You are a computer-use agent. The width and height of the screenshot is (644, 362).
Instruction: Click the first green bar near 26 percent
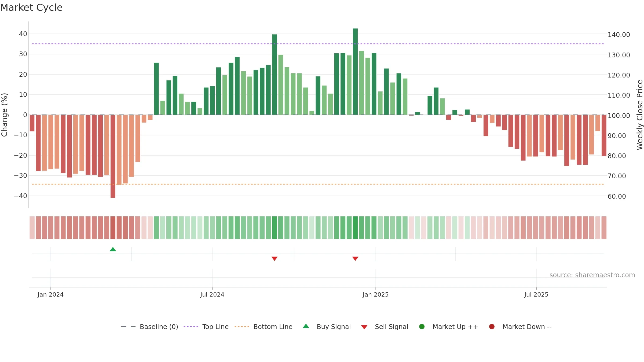tap(156, 89)
